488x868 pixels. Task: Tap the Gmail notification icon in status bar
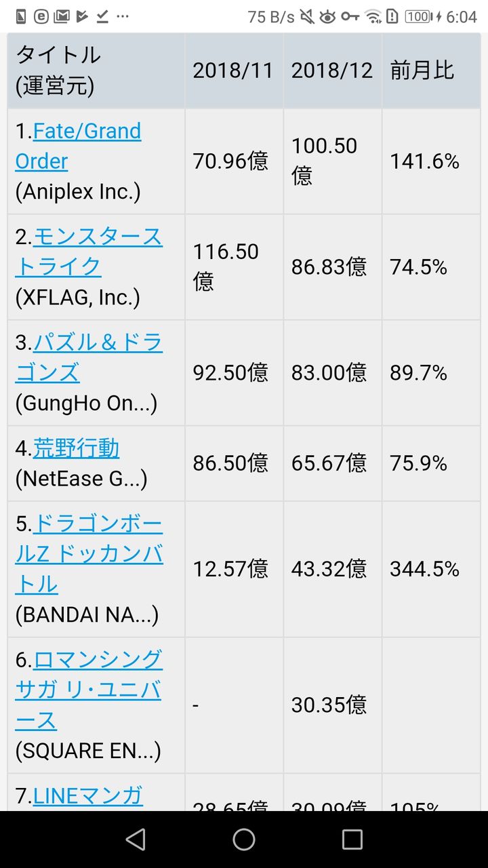62,16
